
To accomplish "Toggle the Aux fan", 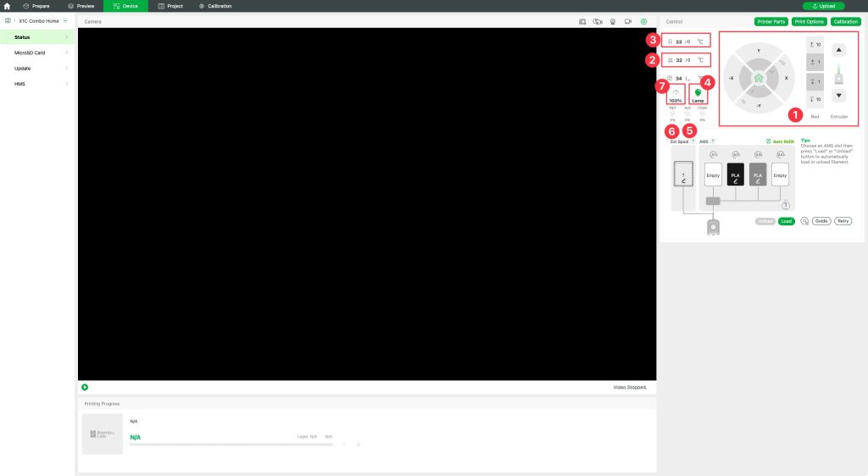I will tap(687, 113).
